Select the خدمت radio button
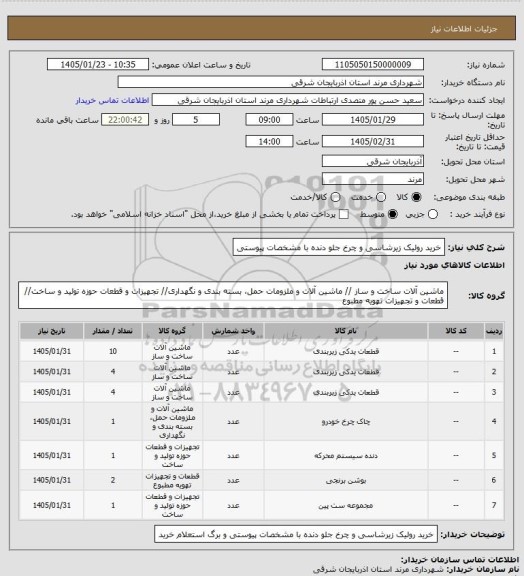 [381, 197]
